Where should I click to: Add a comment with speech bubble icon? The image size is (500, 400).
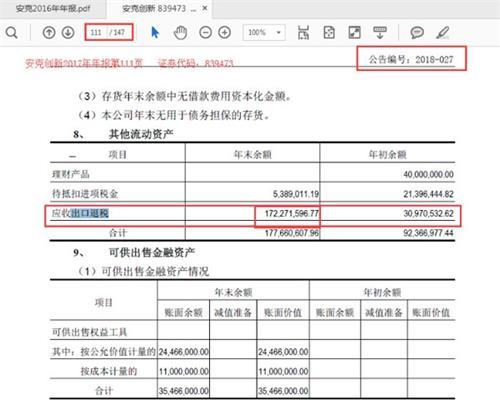point(417,33)
